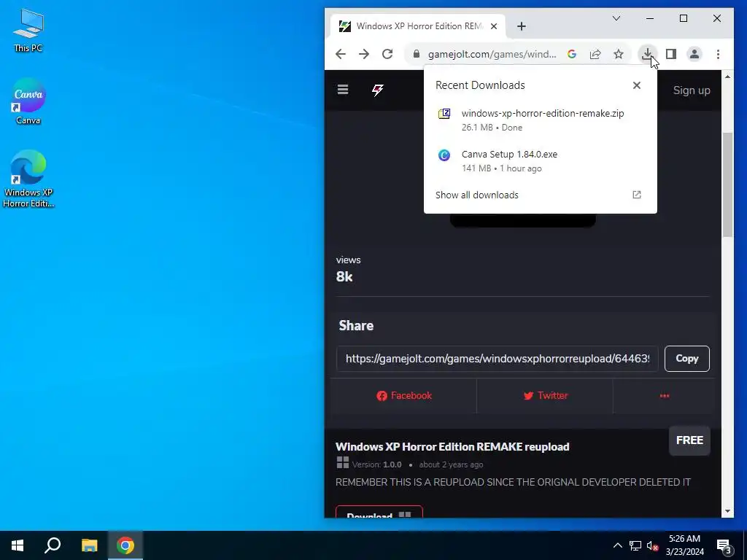Click the Canva Setup download icon
The width and height of the screenshot is (747, 560).
coord(444,155)
